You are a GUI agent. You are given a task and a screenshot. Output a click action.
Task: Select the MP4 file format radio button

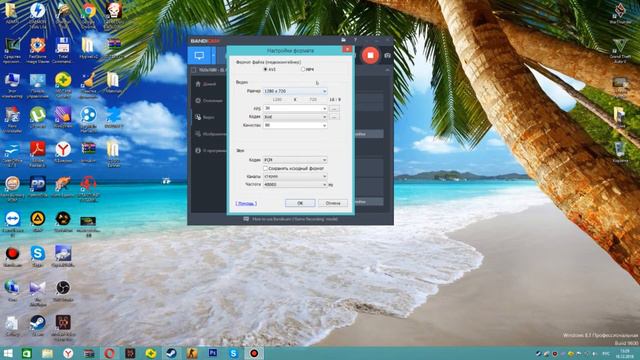click(x=303, y=69)
